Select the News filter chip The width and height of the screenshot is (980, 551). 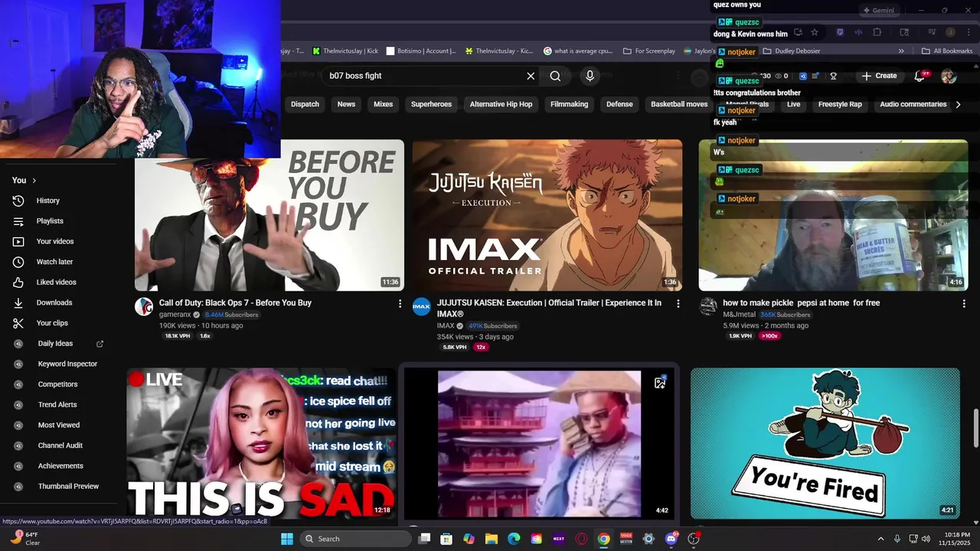tap(346, 104)
